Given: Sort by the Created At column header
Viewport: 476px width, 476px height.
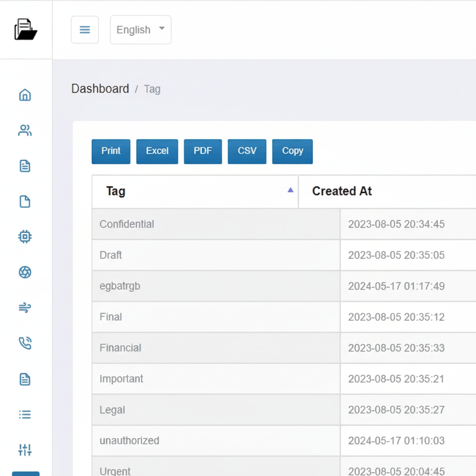Looking at the screenshot, I should click(x=387, y=191).
